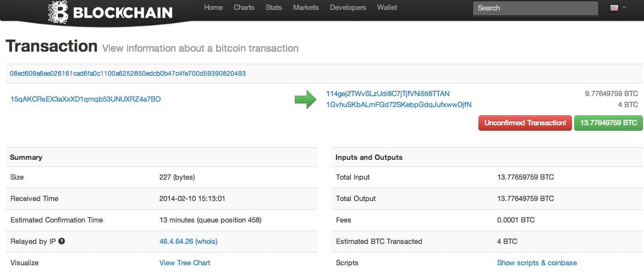Open the Wallet menu item

coord(387,7)
